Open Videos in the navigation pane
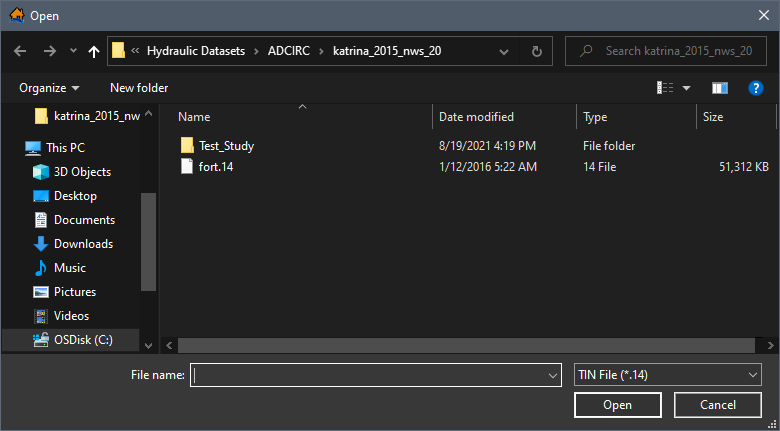 pyautogui.click(x=61, y=316)
